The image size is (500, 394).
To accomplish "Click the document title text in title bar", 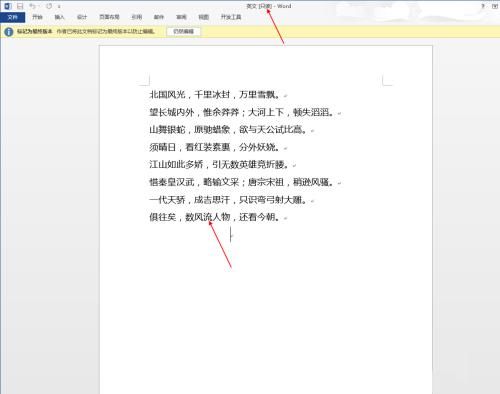I will coord(269,6).
